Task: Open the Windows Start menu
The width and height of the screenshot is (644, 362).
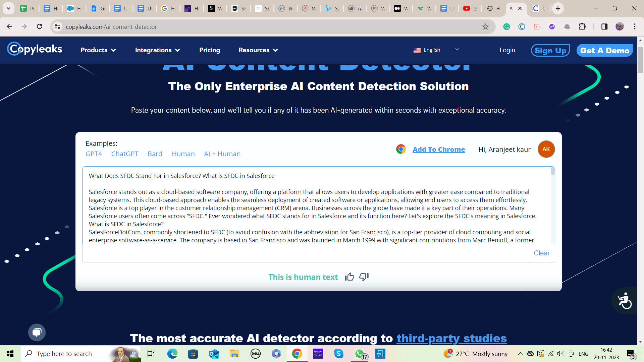Action: coord(10,354)
